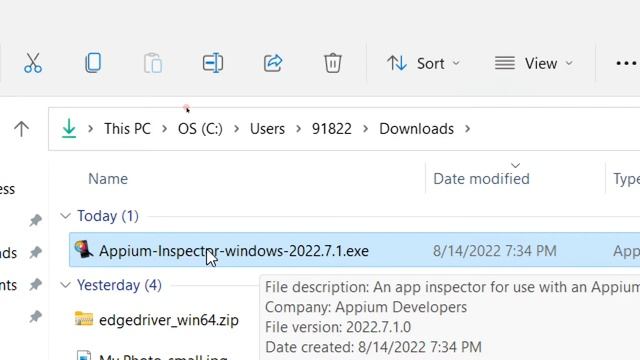Expand chevron between Users and 91822
Image resolution: width=640 pixels, height=360 pixels.
pos(298,129)
